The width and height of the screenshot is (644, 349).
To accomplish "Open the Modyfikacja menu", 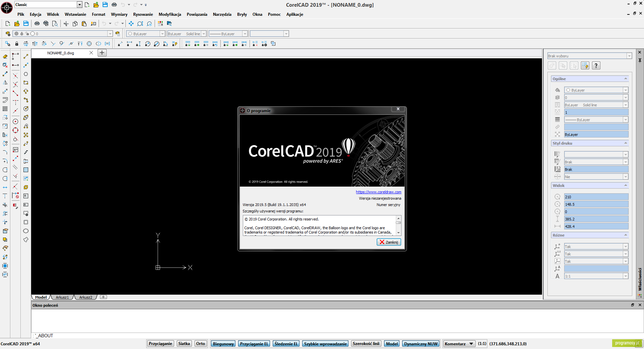I will [x=170, y=14].
